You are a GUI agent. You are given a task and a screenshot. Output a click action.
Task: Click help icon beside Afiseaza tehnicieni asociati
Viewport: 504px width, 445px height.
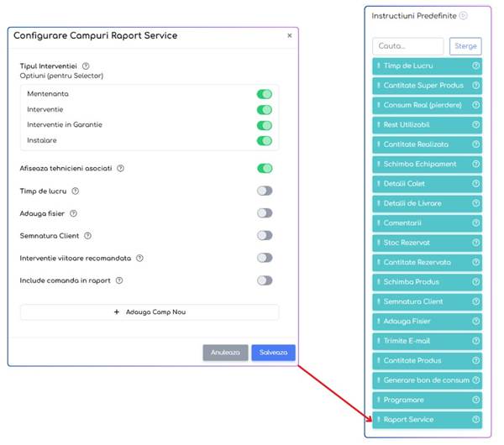[120, 169]
